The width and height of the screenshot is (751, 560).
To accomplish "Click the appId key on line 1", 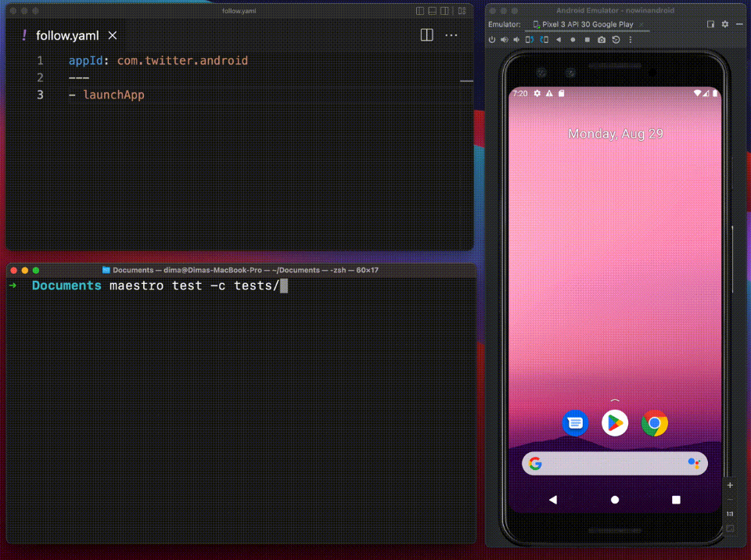I will coord(86,60).
